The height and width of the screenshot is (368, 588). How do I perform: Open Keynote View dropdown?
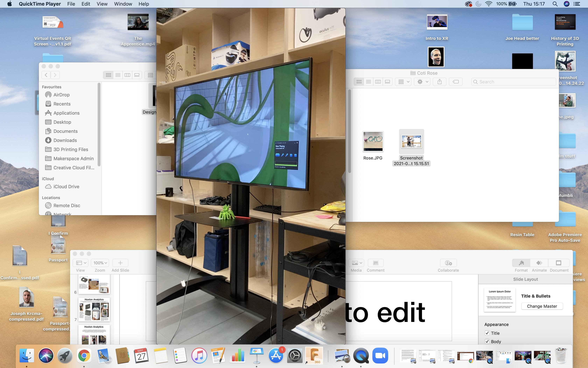click(80, 263)
